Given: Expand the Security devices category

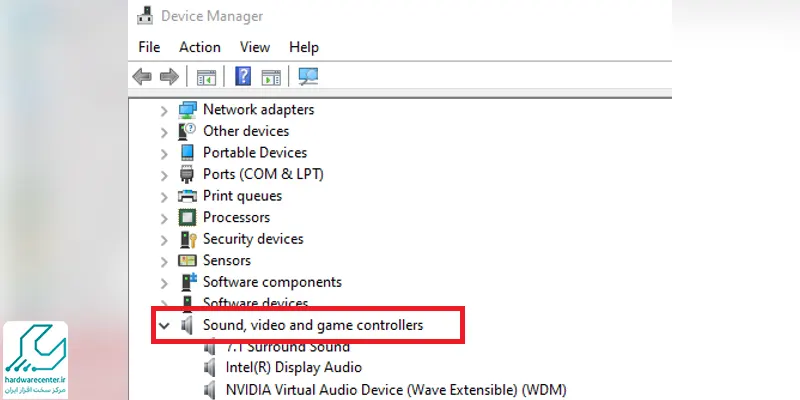Looking at the screenshot, I should click(x=164, y=240).
